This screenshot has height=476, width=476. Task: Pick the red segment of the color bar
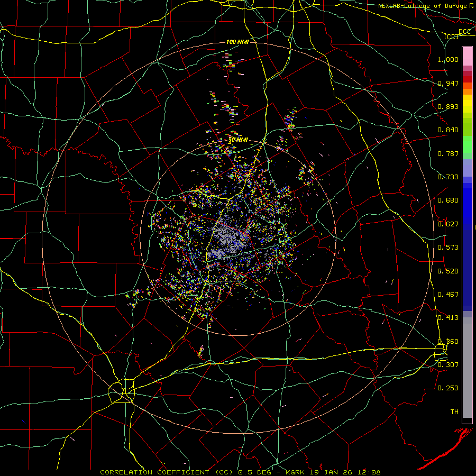[x=467, y=79]
